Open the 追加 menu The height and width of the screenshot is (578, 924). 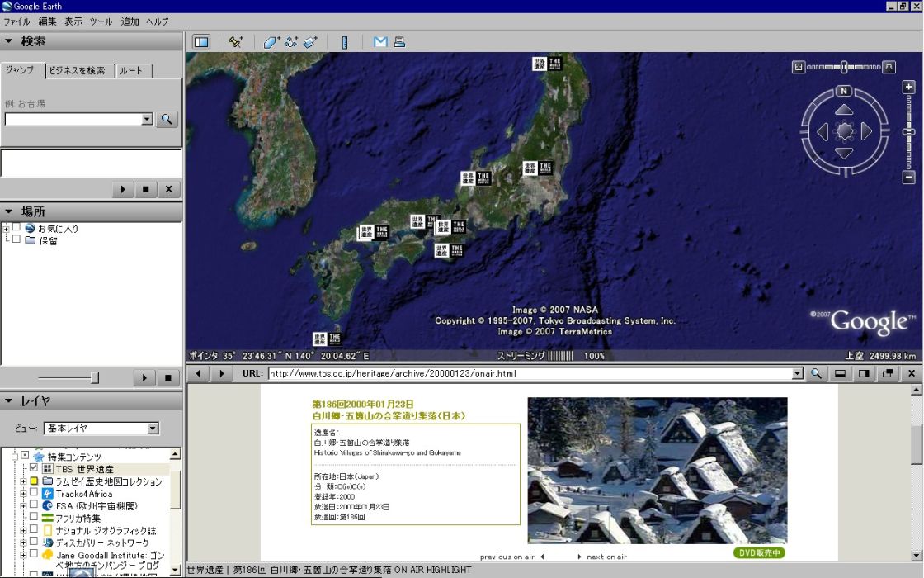pyautogui.click(x=130, y=21)
